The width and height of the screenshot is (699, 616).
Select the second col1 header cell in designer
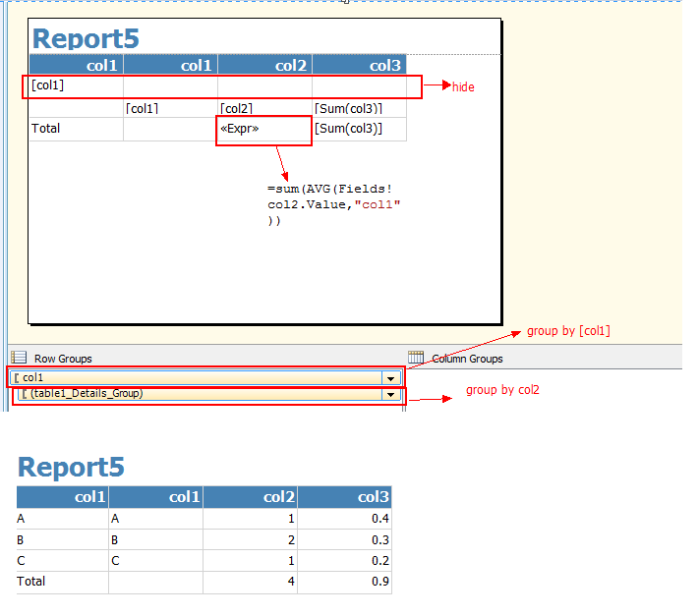[170, 65]
